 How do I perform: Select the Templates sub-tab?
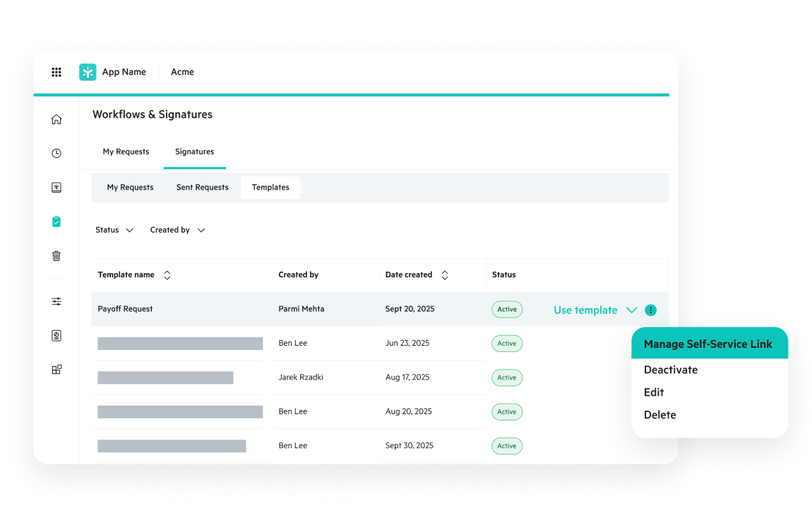point(270,187)
